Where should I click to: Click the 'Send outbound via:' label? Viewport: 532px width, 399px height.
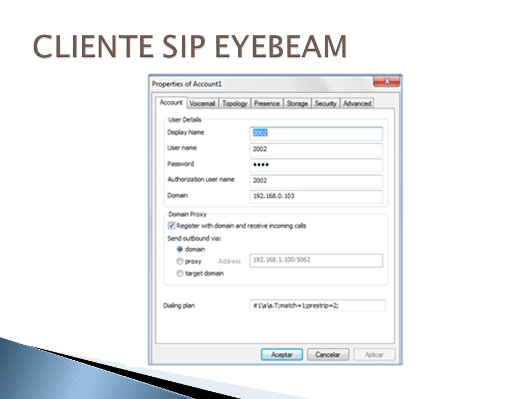coord(194,238)
